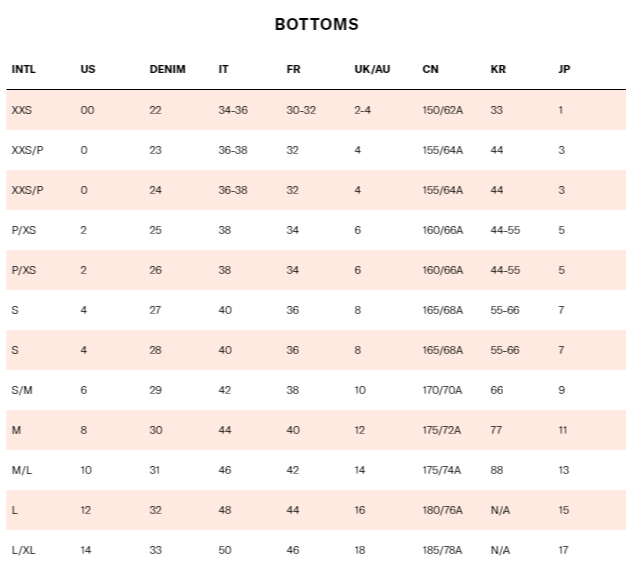Viewport: 626px width, 579px height.
Task: Select the S/M size row label
Action: point(22,390)
